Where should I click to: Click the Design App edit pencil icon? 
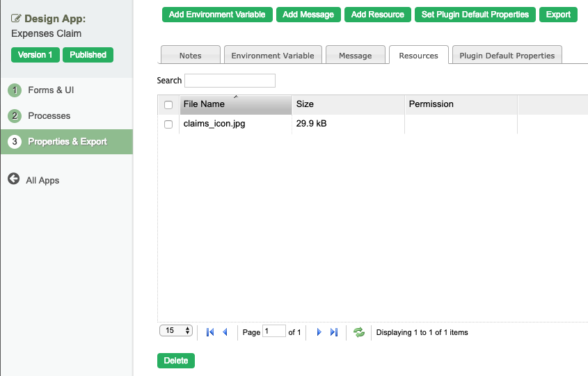coord(16,19)
